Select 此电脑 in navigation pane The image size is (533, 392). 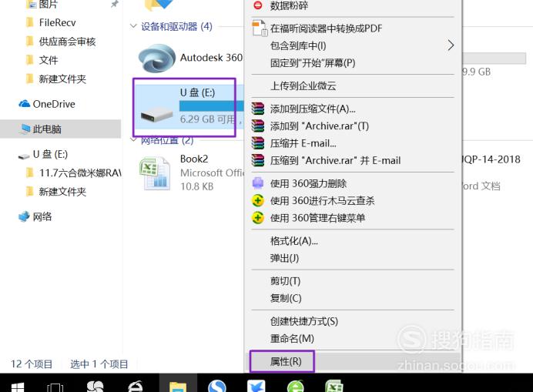[47, 129]
